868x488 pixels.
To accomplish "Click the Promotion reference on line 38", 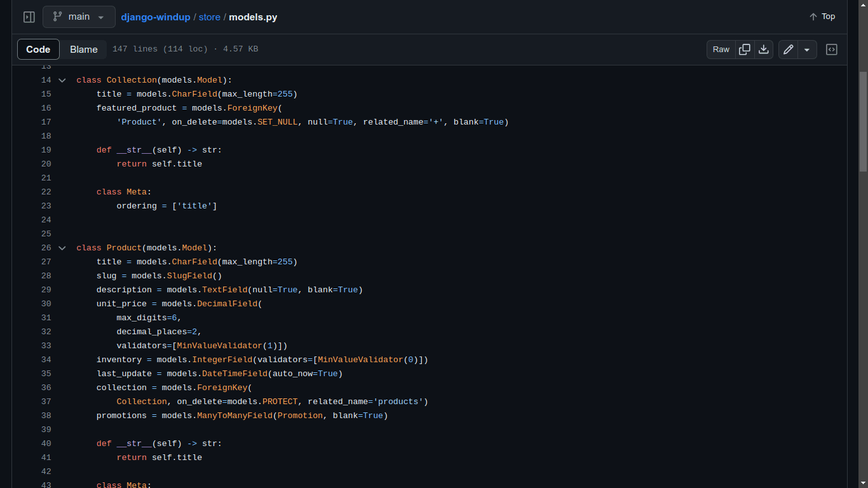I will pos(300,416).
